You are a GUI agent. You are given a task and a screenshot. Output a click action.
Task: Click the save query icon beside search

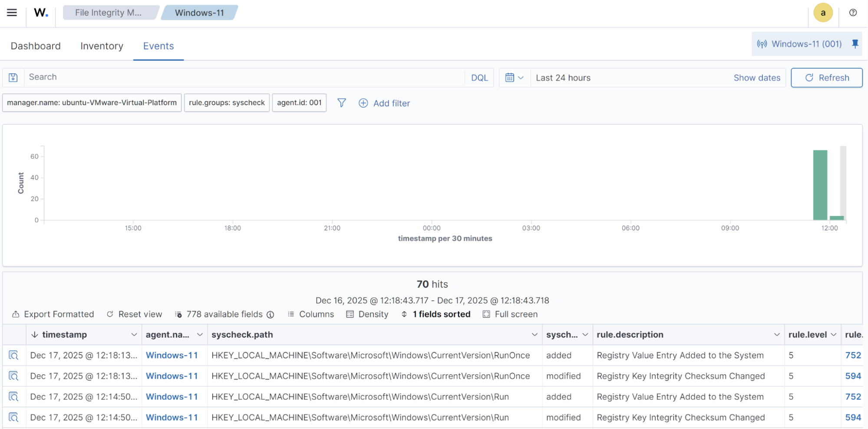[x=13, y=77]
